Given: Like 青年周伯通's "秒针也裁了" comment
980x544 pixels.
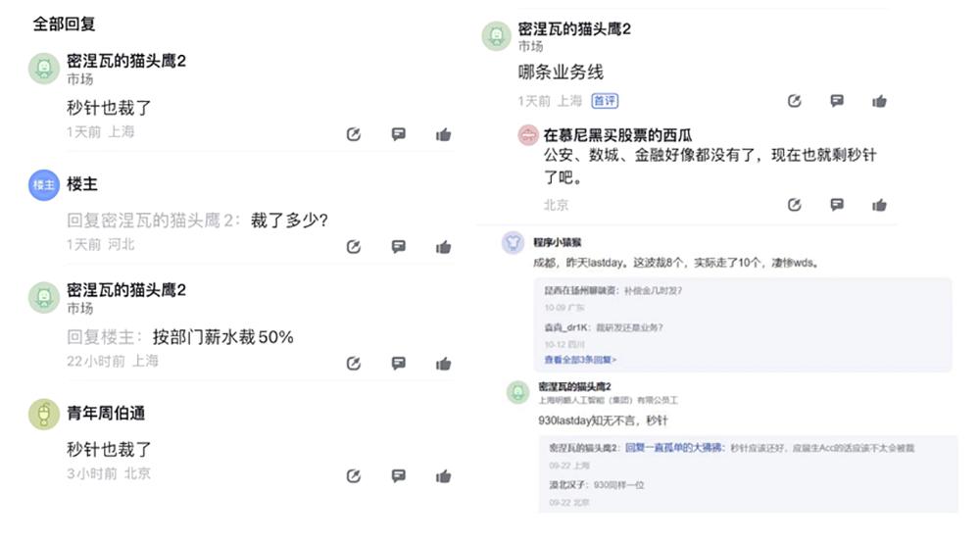Looking at the screenshot, I should [443, 476].
